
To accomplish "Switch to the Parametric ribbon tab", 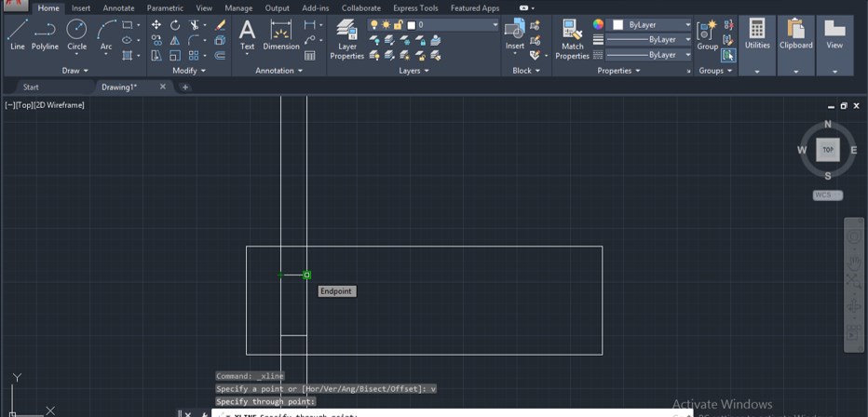I will [165, 8].
